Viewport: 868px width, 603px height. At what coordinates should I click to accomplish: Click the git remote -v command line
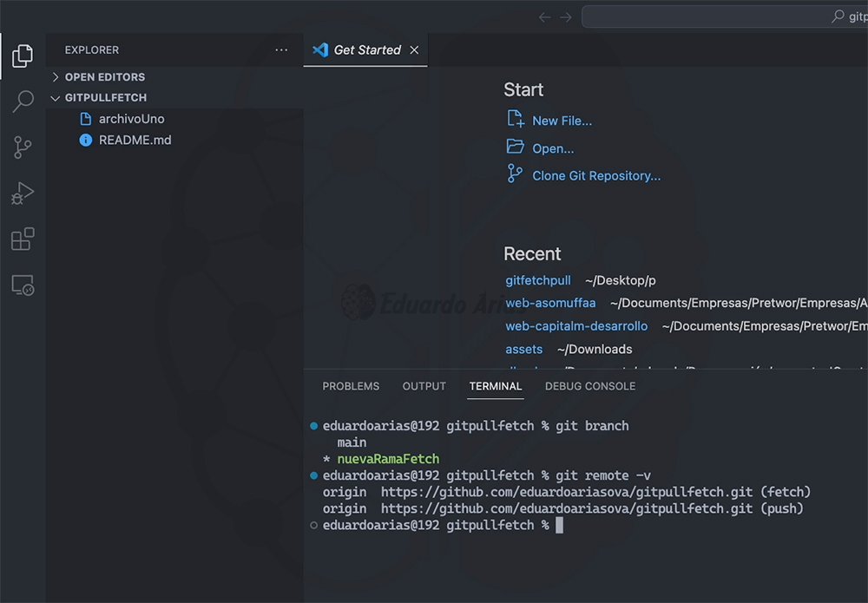point(487,475)
